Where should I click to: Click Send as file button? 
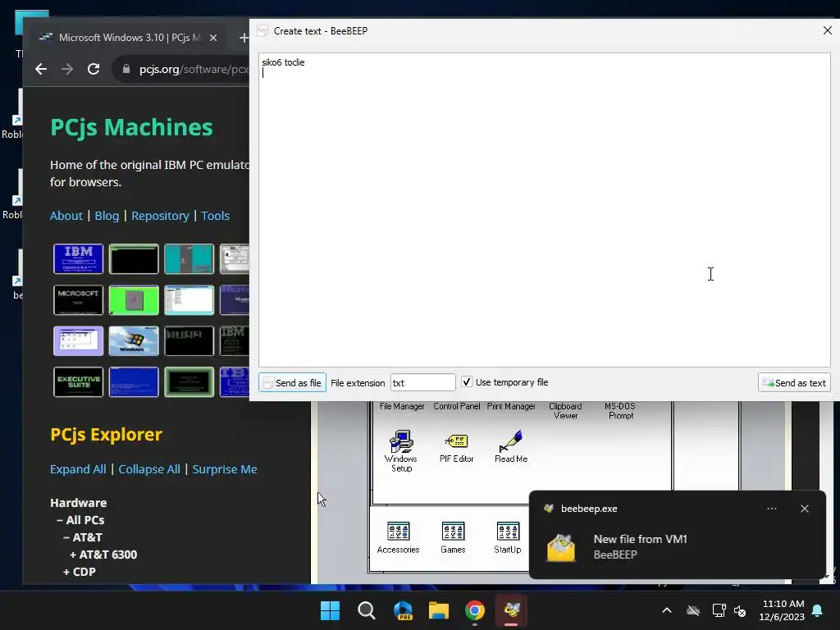[x=293, y=382]
